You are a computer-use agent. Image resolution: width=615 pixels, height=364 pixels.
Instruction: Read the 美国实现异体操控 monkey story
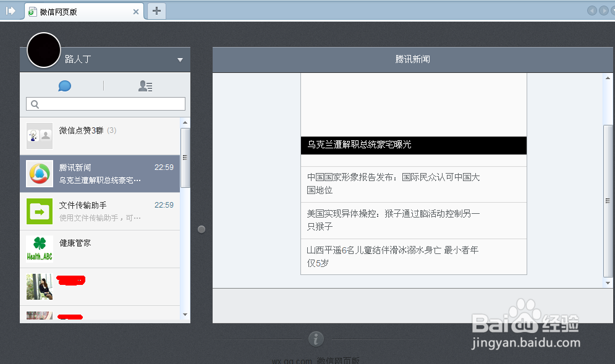click(414, 221)
